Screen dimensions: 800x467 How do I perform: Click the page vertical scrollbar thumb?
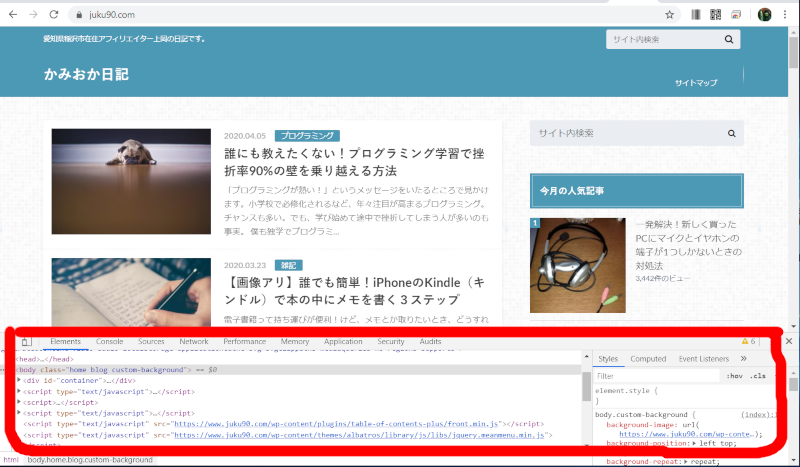point(793,52)
